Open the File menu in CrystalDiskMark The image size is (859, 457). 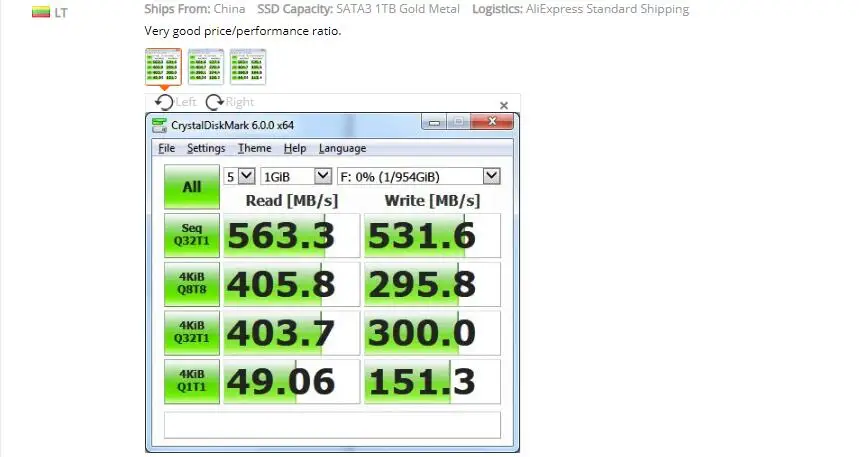click(167, 148)
